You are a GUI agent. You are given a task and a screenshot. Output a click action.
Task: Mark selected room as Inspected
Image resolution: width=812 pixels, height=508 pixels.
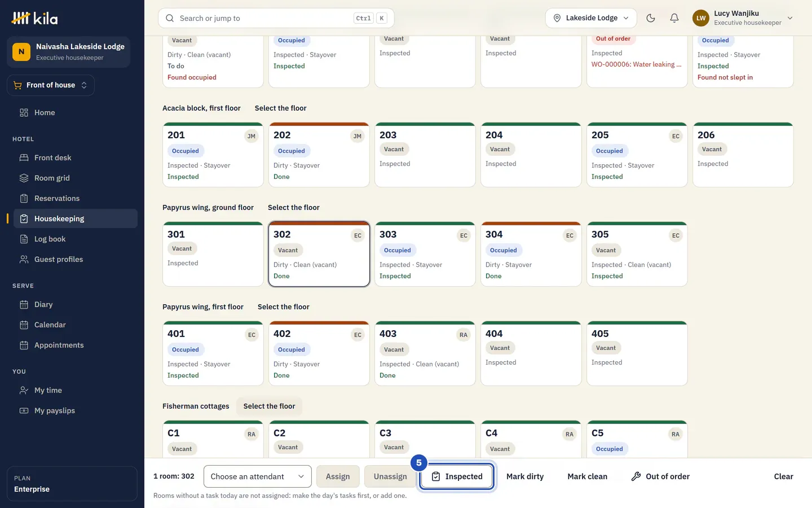pos(457,476)
